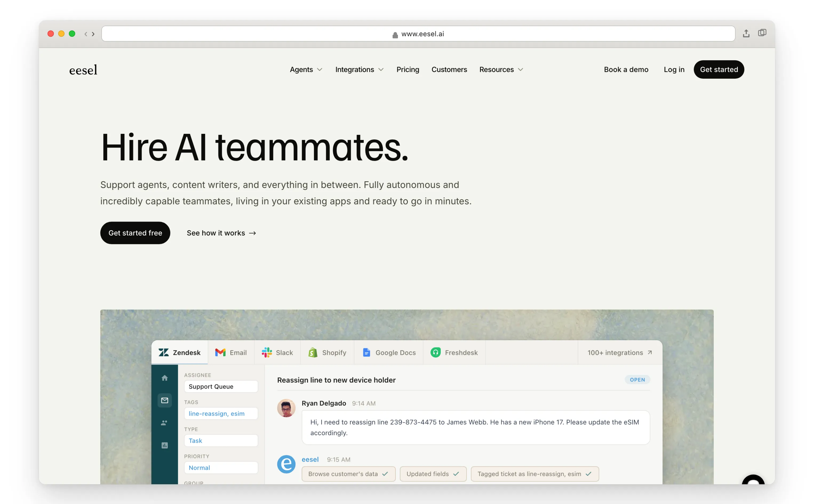The height and width of the screenshot is (504, 814).
Task: Open the 100+ integrations link
Action: tap(619, 352)
